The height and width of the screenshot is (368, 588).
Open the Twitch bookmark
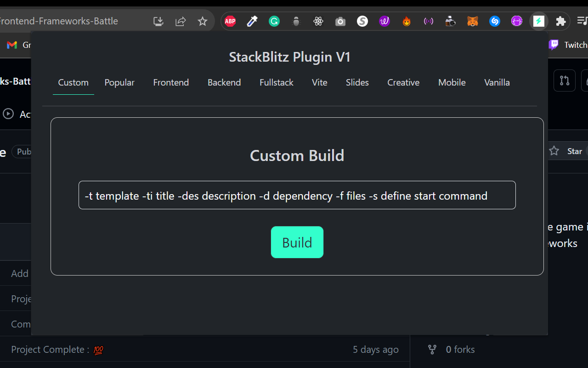[x=568, y=45]
